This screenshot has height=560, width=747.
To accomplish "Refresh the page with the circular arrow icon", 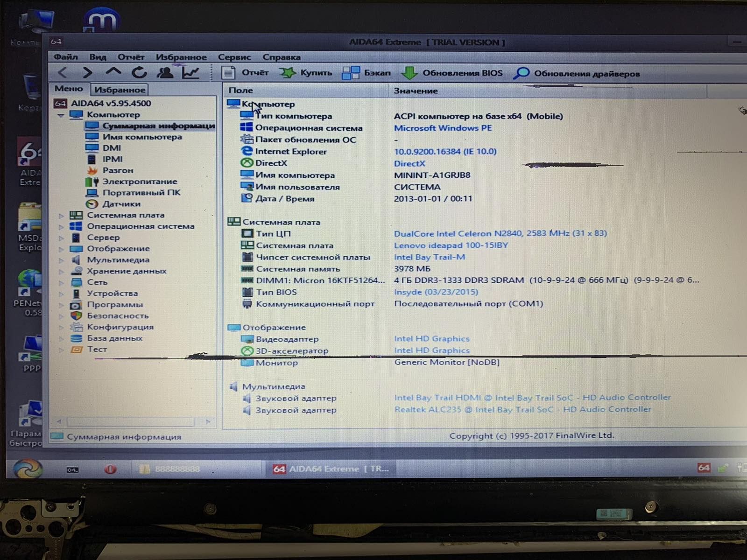I will (x=139, y=72).
